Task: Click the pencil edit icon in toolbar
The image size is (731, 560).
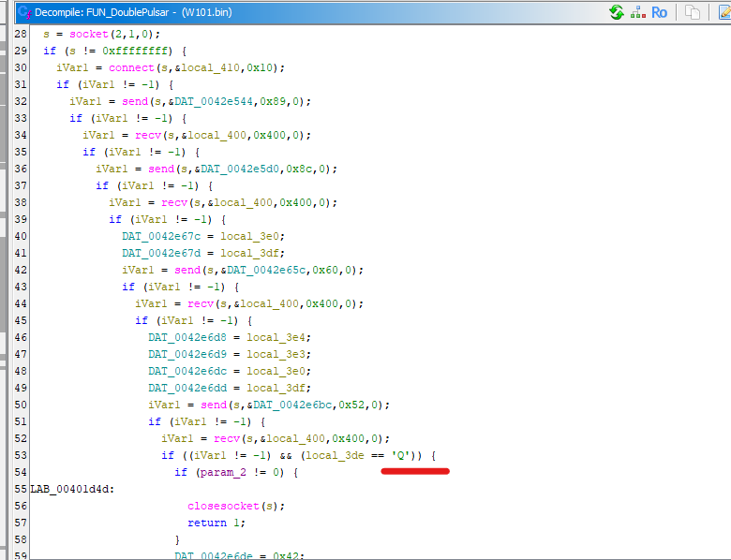Action: click(724, 12)
